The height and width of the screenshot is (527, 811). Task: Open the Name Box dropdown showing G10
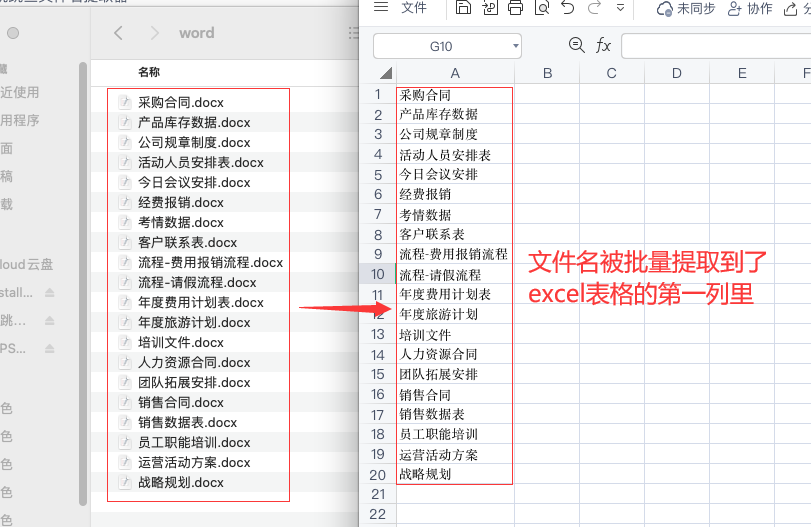[515, 46]
